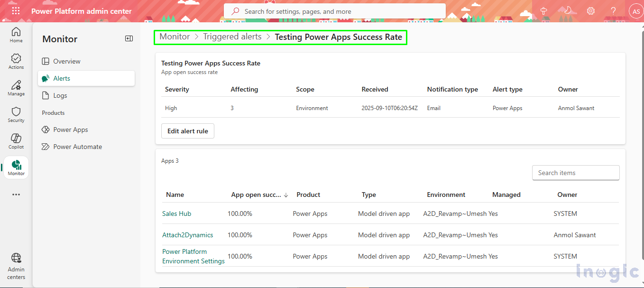
Task: Expand Triggered alerts from the breadcrumb
Action: [232, 36]
